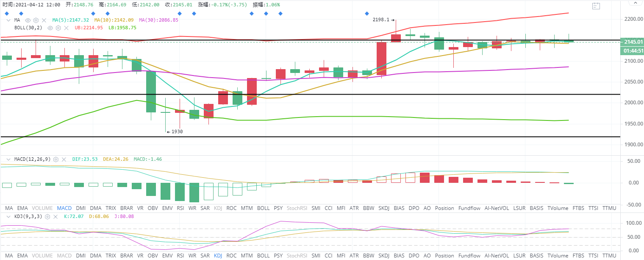Select BOLL tab below the MACD chart
Image resolution: width=644 pixels, height=260 pixels.
coord(263,208)
